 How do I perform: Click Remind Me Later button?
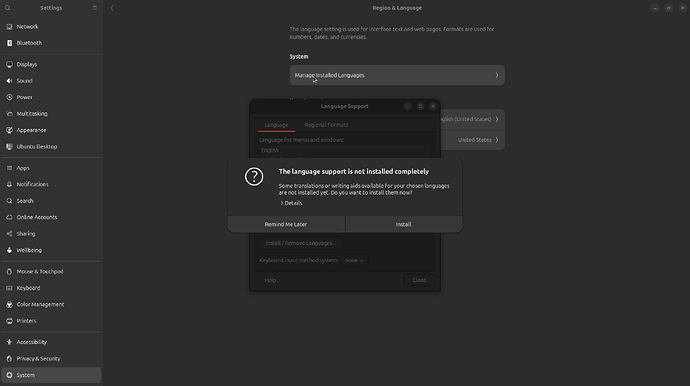(286, 224)
